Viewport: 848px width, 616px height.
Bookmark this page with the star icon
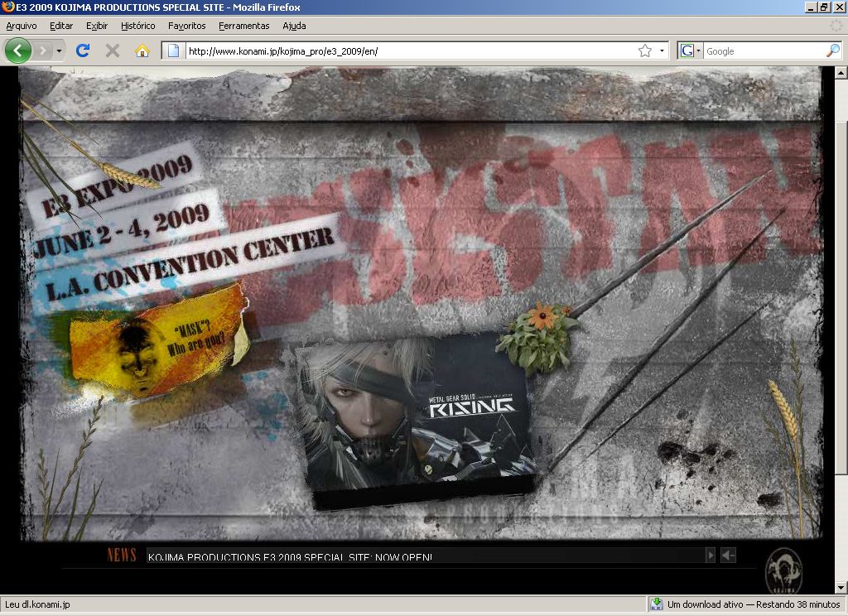(644, 51)
